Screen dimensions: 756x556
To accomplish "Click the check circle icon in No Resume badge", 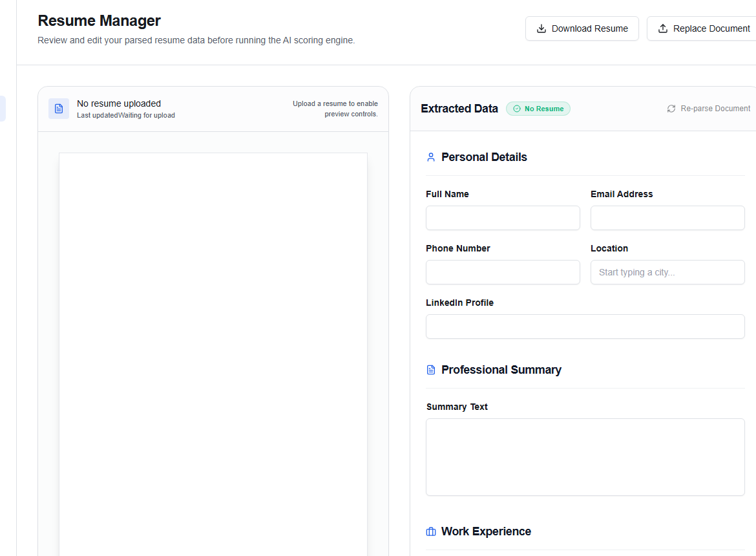I will (x=517, y=109).
